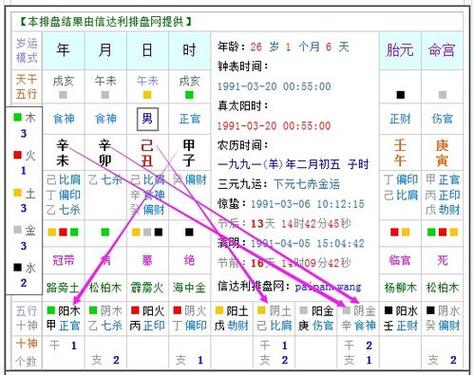The image size is (474, 375).
Task: Click the 男 gender box
Action: [x=147, y=119]
